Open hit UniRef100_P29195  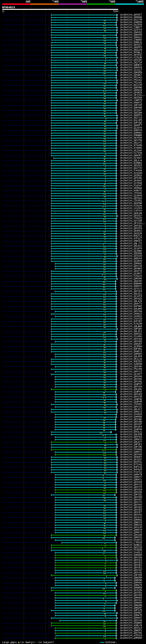coord(131,324)
